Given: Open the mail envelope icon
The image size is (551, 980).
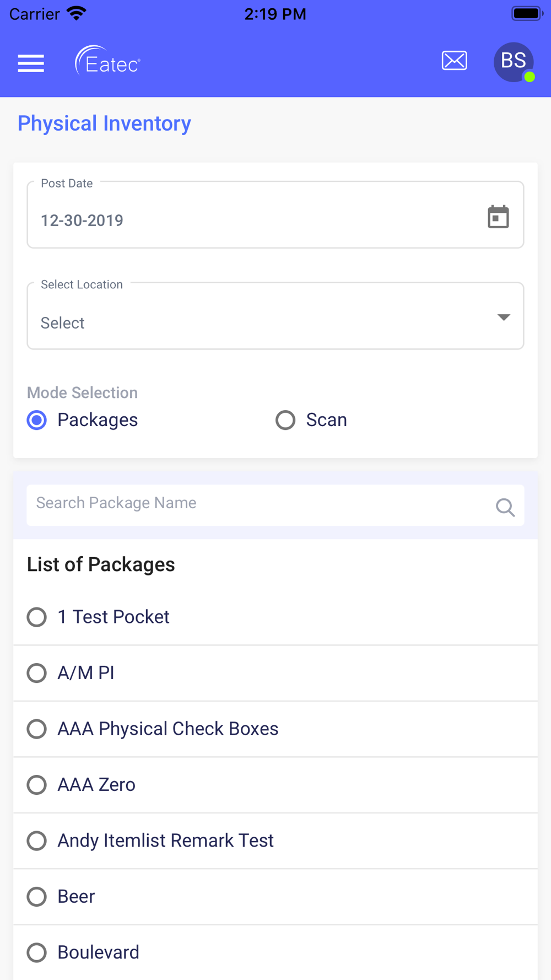Looking at the screenshot, I should 455,61.
